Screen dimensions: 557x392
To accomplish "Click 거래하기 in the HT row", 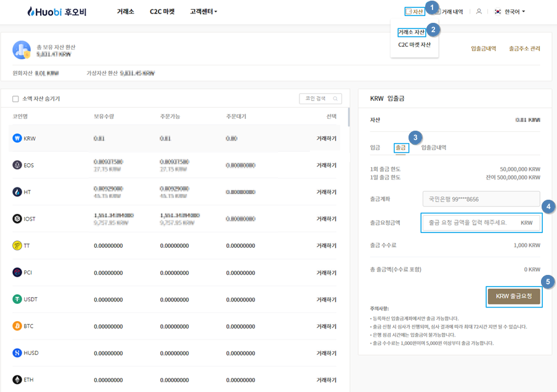I will [326, 192].
